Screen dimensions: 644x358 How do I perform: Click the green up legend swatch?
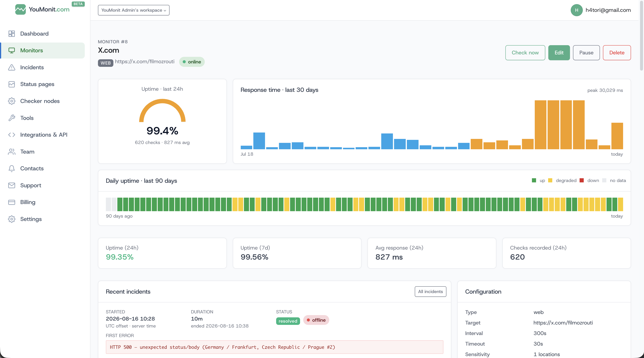[x=534, y=180]
